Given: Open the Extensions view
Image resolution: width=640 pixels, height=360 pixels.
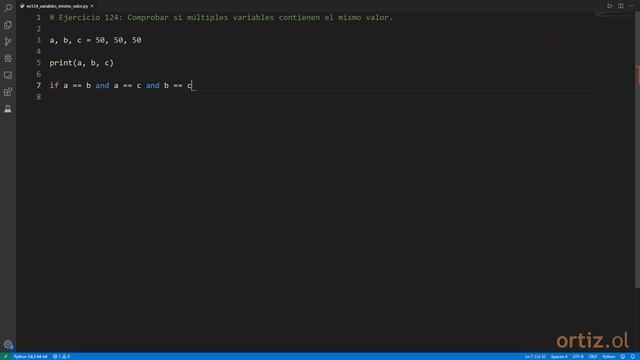Looking at the screenshot, I should click(8, 92).
